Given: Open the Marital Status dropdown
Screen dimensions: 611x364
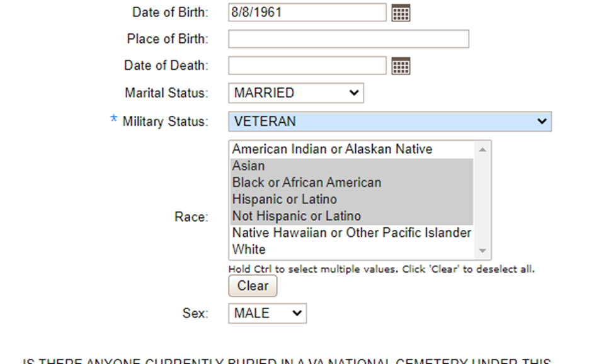Looking at the screenshot, I should coord(295,93).
